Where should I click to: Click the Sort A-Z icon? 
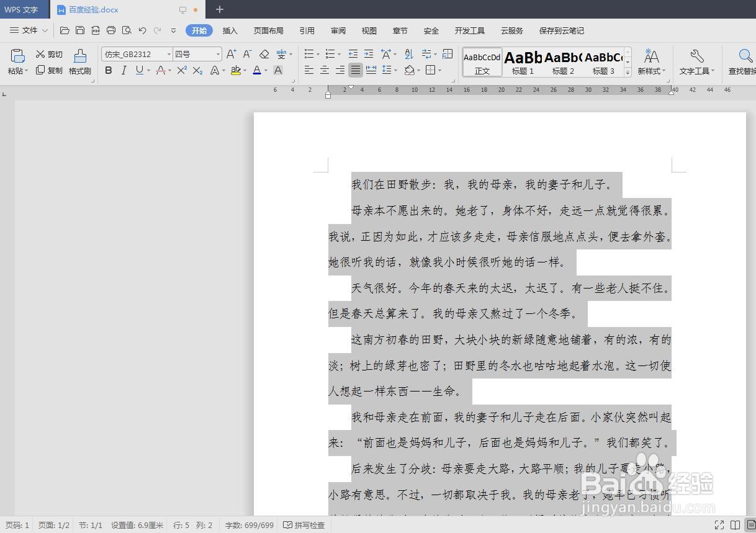pyautogui.click(x=408, y=54)
